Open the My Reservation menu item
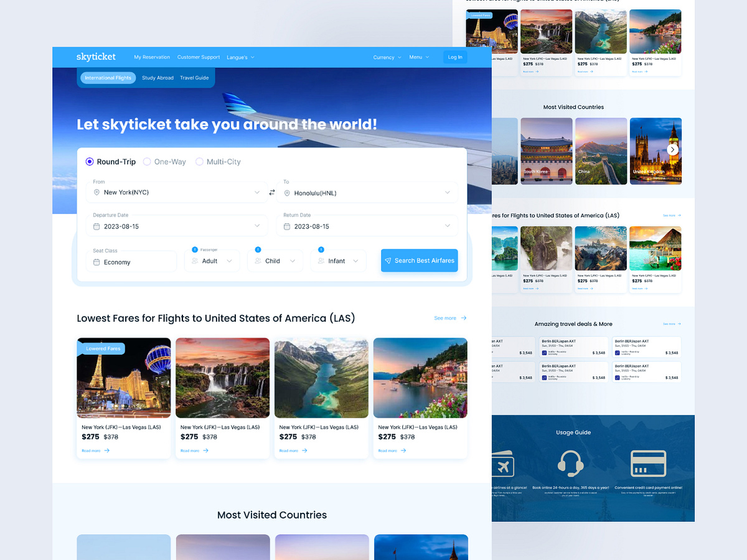This screenshot has width=747, height=560. [151, 57]
